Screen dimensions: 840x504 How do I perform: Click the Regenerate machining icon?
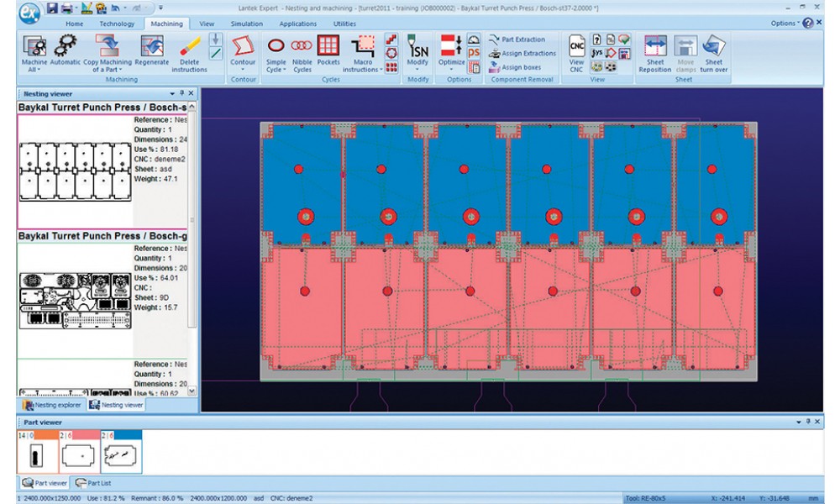click(x=151, y=51)
